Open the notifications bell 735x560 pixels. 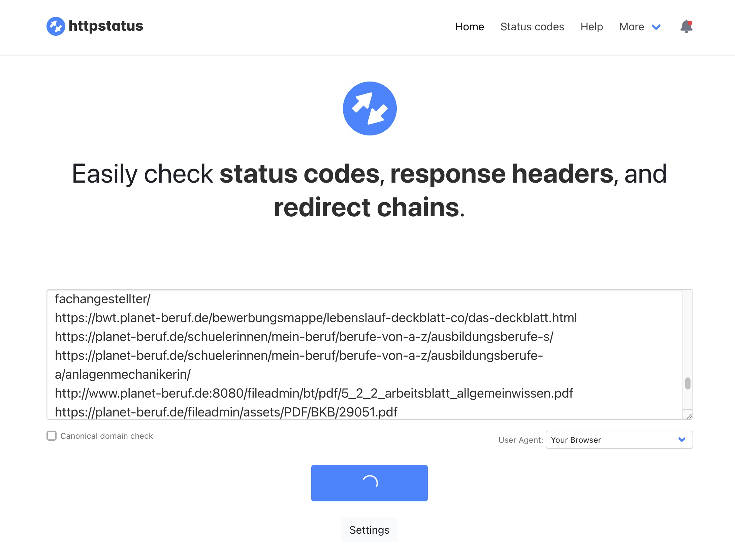686,26
